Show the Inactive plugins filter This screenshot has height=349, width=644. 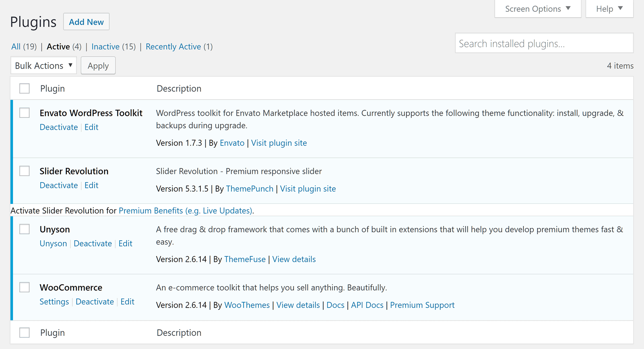pyautogui.click(x=105, y=47)
